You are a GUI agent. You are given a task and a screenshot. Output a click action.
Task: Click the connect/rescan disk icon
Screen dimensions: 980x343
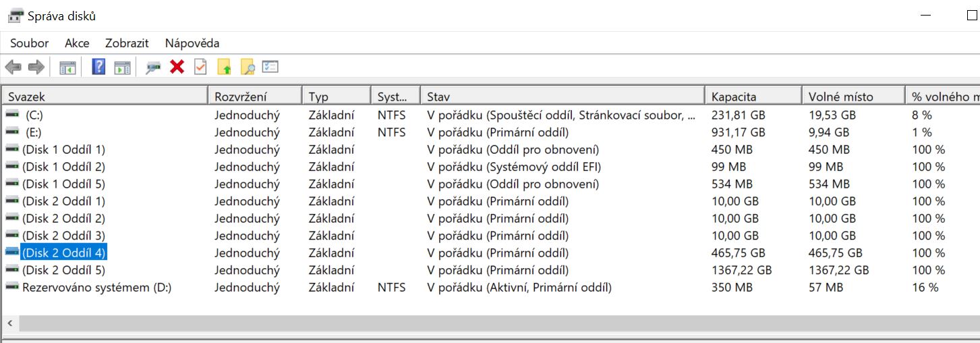154,67
